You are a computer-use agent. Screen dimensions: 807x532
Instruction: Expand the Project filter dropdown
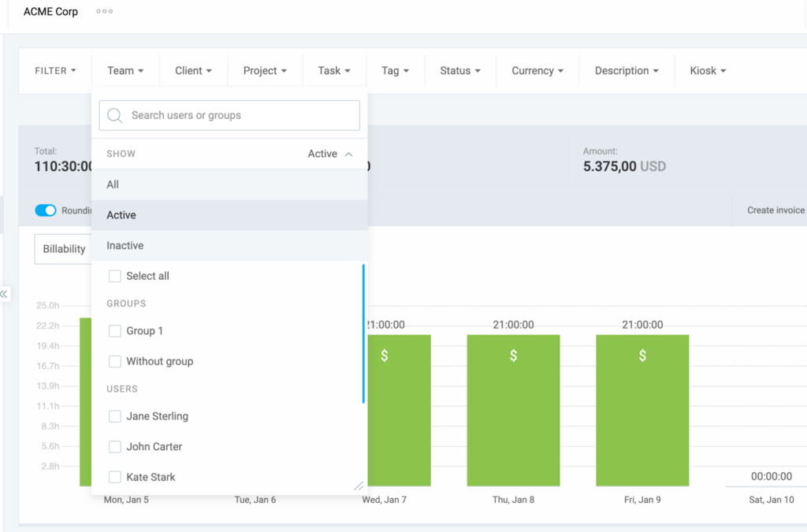(264, 71)
